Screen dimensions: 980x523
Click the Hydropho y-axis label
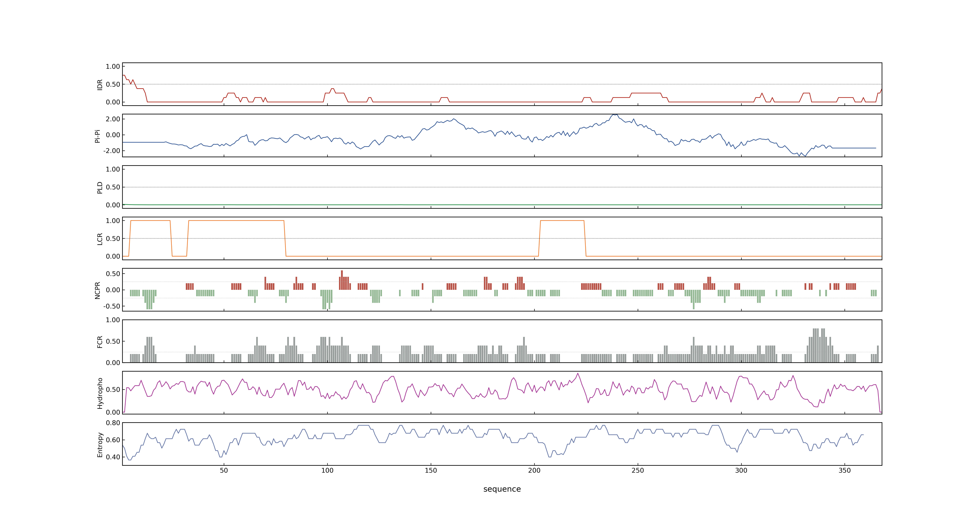(x=100, y=393)
